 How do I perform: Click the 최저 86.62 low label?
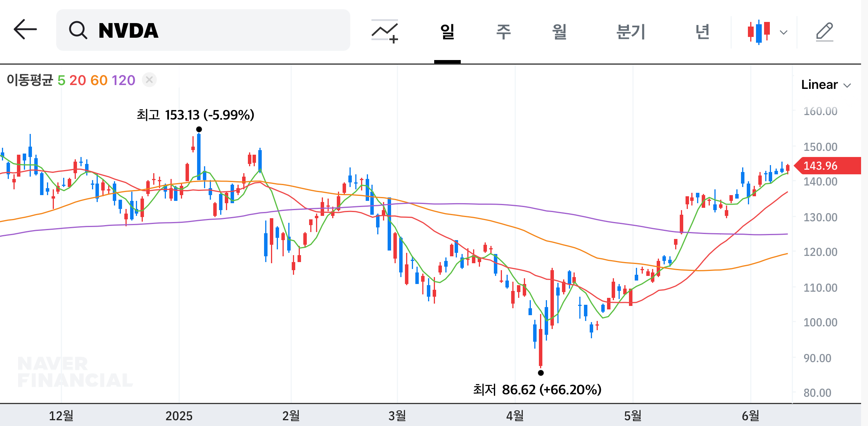537,389
